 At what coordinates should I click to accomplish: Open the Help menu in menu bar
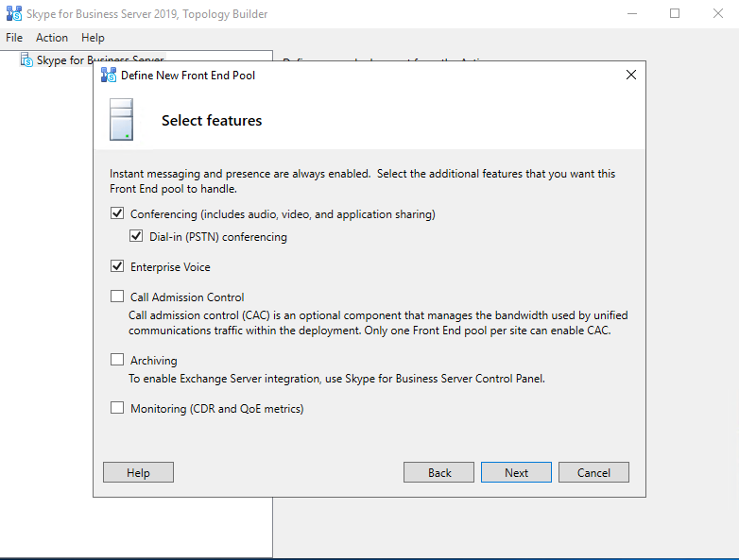click(93, 38)
